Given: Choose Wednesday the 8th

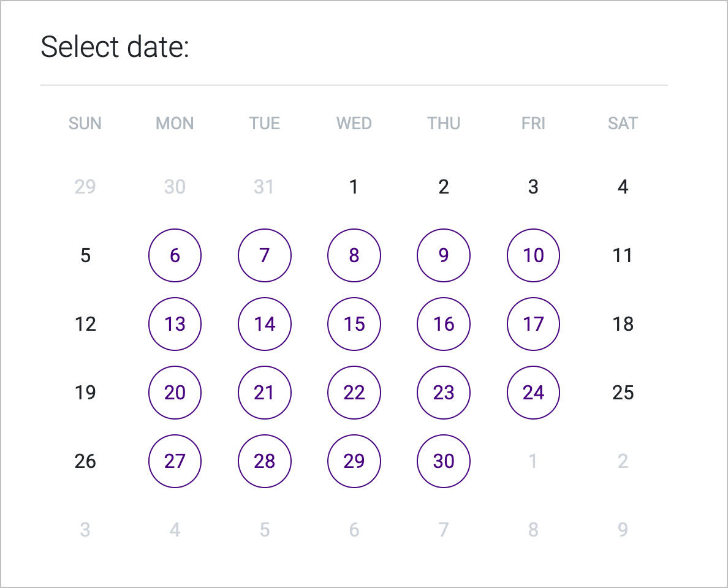Looking at the screenshot, I should click(354, 255).
